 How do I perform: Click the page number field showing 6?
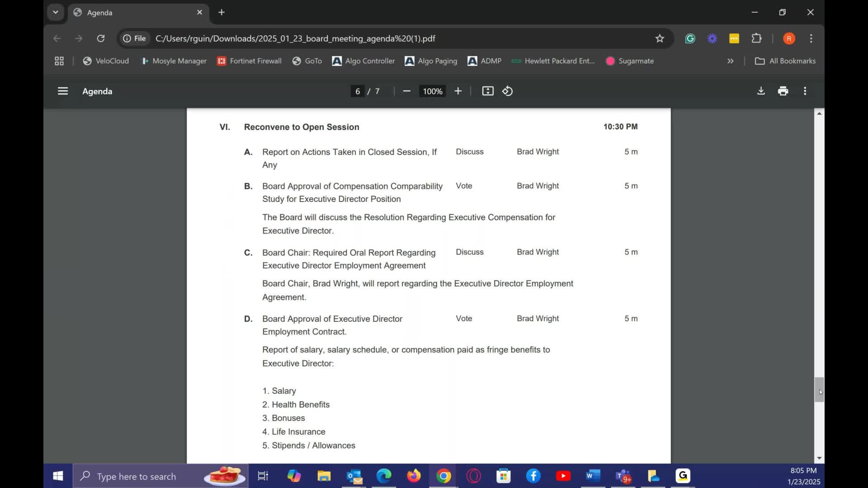357,91
